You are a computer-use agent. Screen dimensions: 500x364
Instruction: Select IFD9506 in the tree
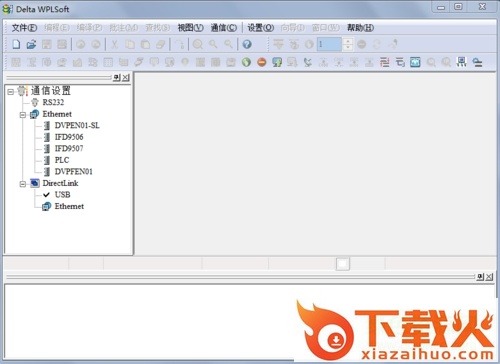69,137
